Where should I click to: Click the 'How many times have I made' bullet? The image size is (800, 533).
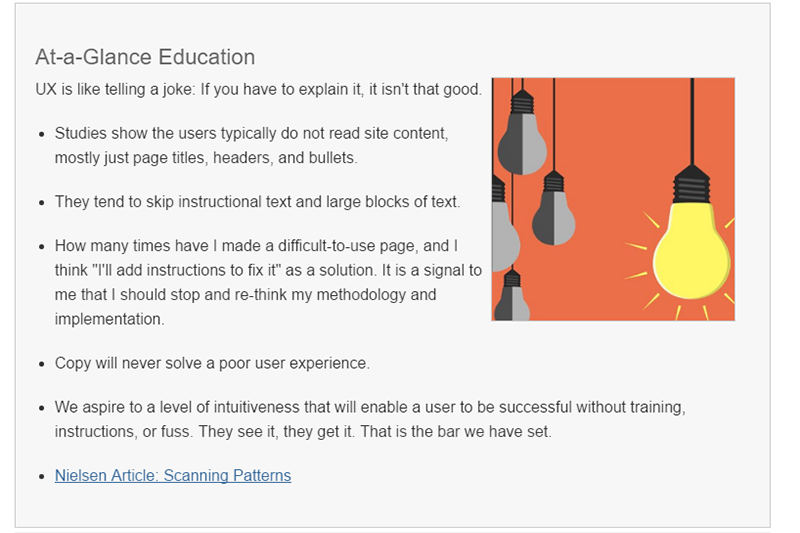pyautogui.click(x=268, y=282)
